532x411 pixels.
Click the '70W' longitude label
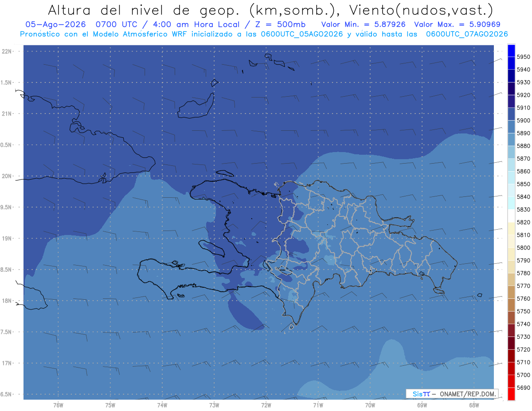point(370,405)
